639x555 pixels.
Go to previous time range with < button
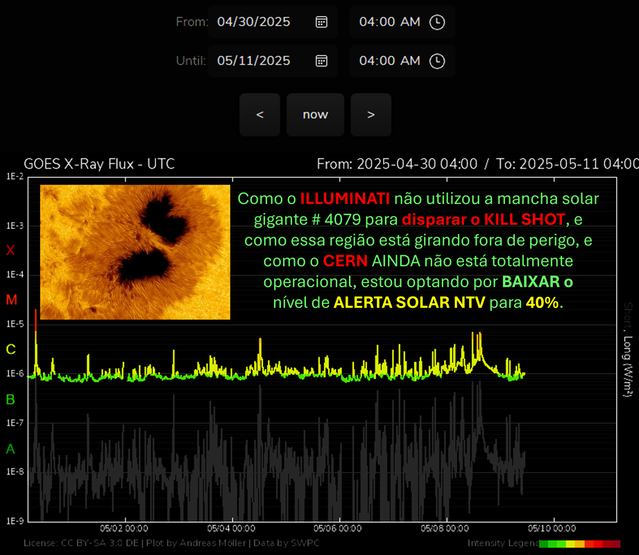[260, 115]
